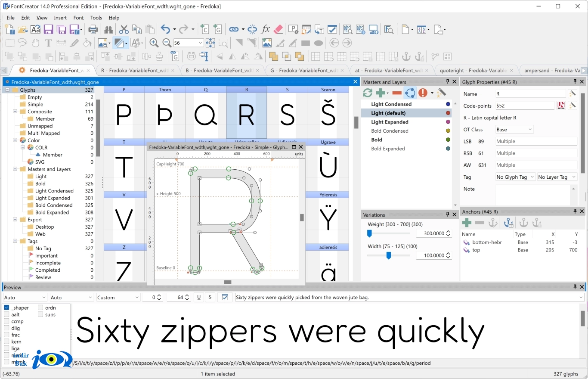Click the Print icon
Image resolution: width=588 pixels, height=379 pixels.
click(x=93, y=29)
